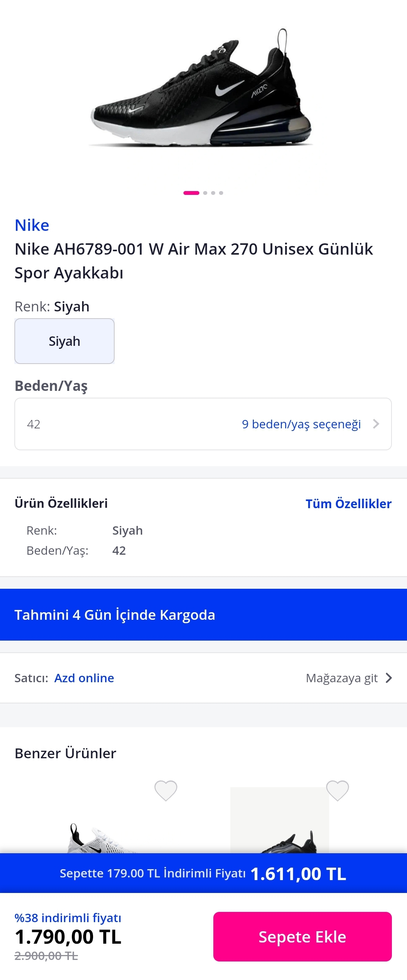View Tüm Özellikler for the product
Viewport: 407px width, 980px height.
[348, 504]
